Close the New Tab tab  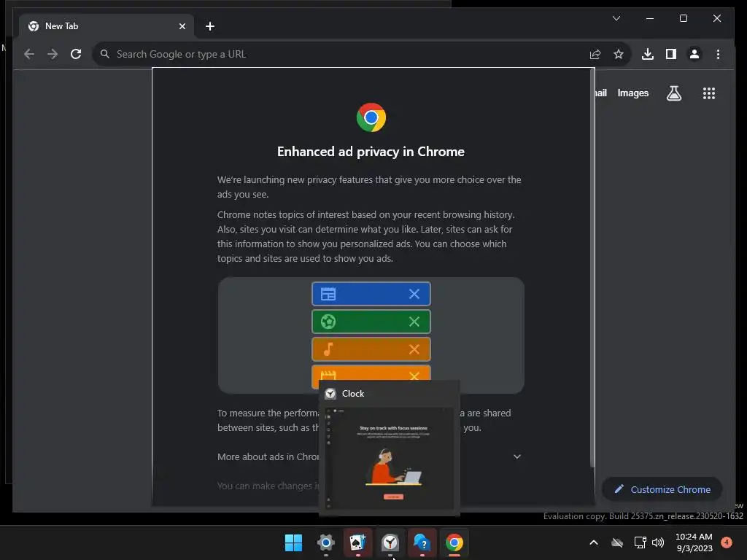click(182, 26)
